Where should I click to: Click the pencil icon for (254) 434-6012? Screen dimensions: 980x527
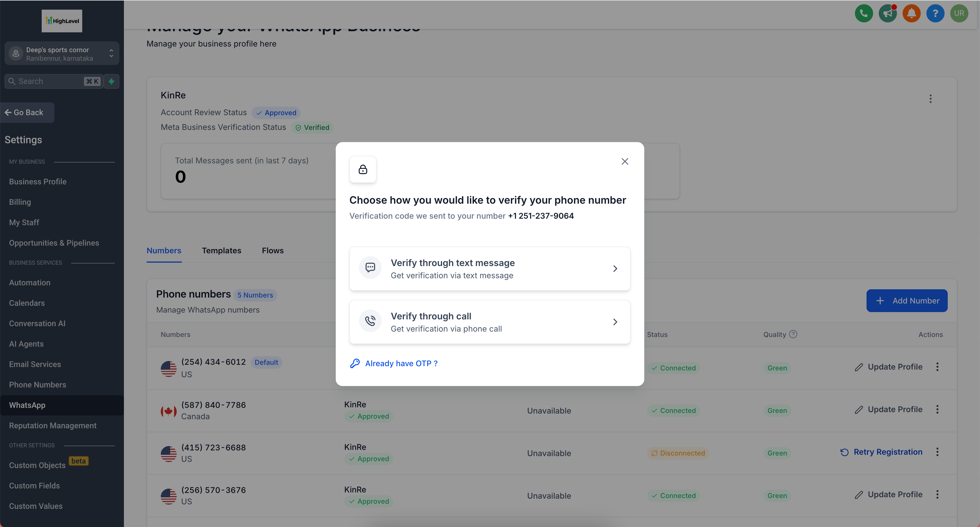[x=859, y=367]
